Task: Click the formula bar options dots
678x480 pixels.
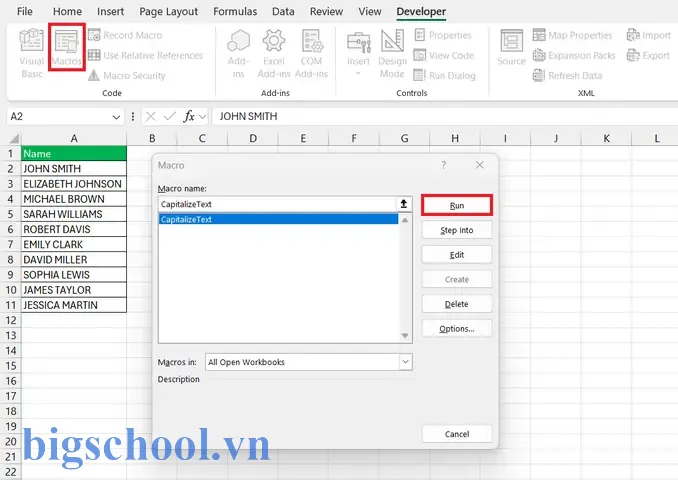Action: 133,117
